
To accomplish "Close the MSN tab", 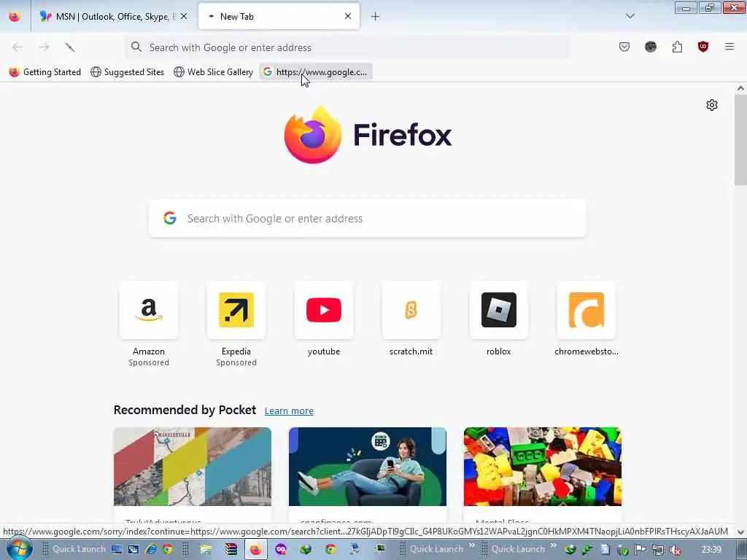I will coord(184,16).
